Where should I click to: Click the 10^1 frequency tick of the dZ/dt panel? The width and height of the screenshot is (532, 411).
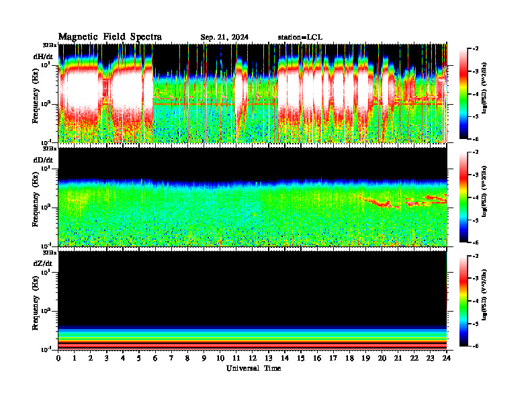point(46,272)
